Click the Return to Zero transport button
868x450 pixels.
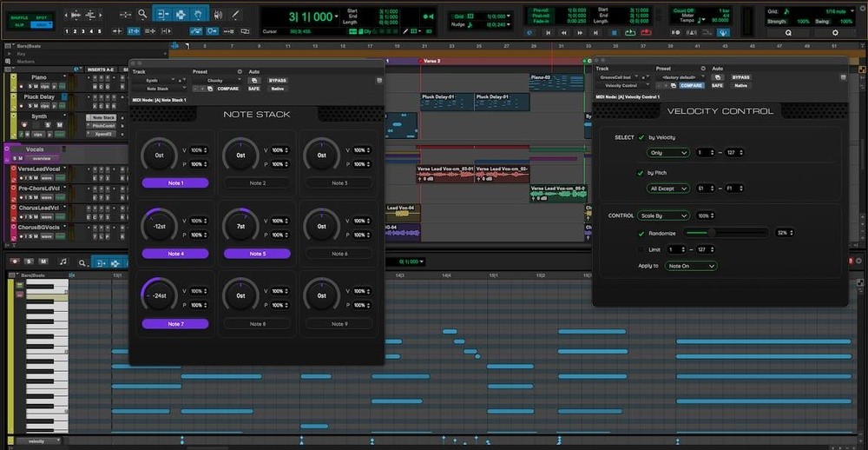[x=548, y=33]
